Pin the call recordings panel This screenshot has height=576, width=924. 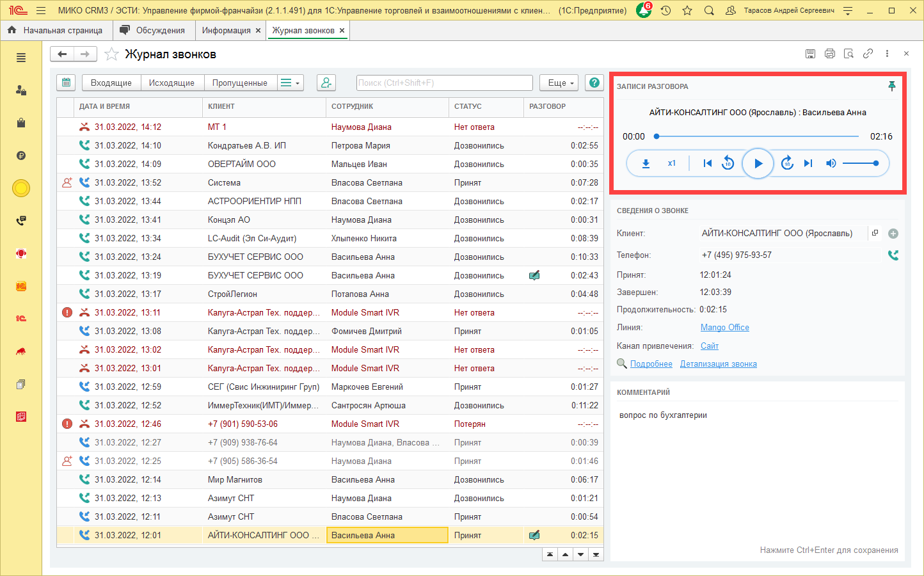[x=892, y=86]
